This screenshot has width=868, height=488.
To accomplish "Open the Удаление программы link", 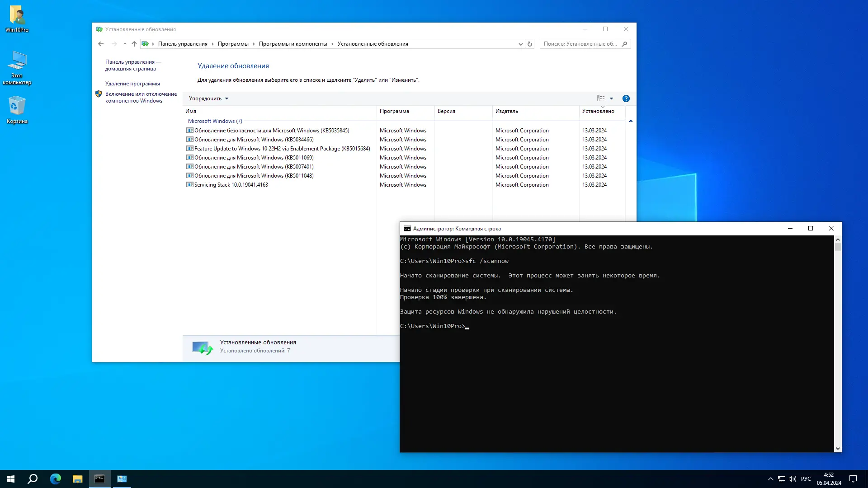I will [132, 84].
